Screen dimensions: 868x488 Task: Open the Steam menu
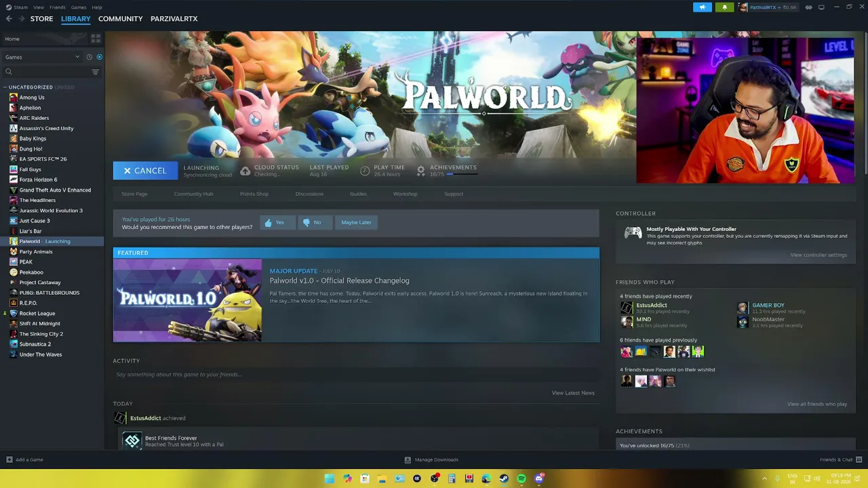[x=17, y=7]
